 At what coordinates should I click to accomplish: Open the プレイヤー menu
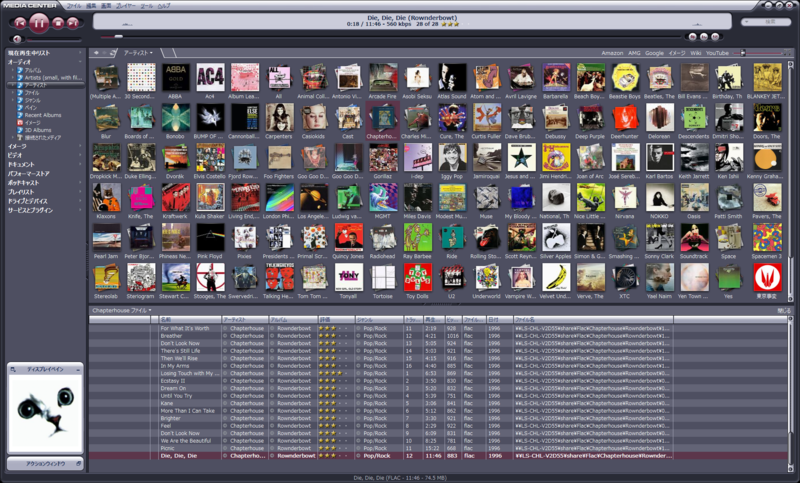coord(126,6)
